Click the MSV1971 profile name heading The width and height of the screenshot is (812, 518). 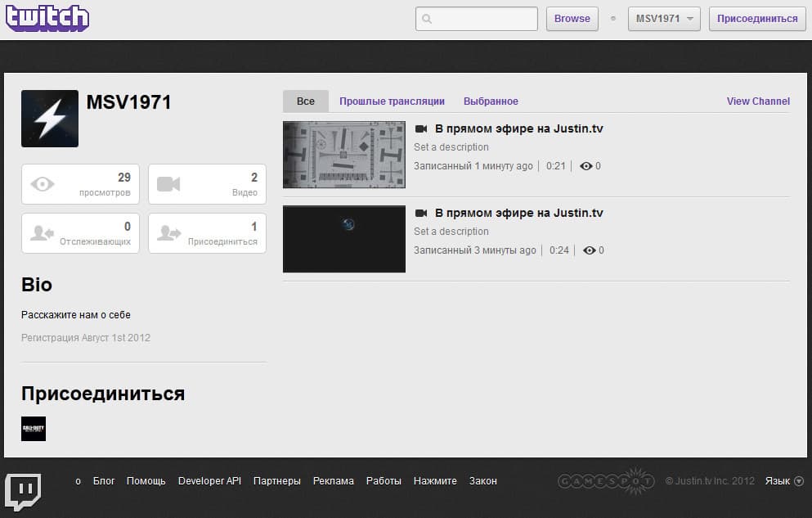(x=129, y=102)
